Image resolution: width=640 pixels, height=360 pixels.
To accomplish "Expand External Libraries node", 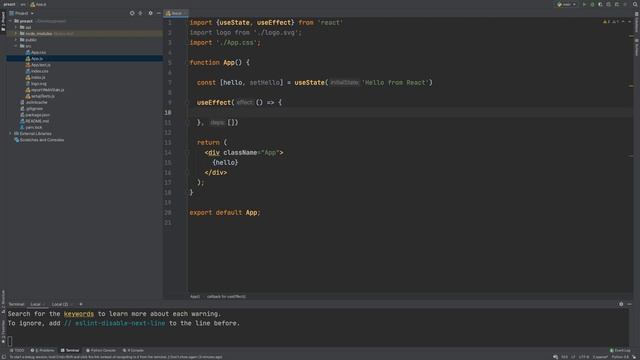I will (x=11, y=133).
